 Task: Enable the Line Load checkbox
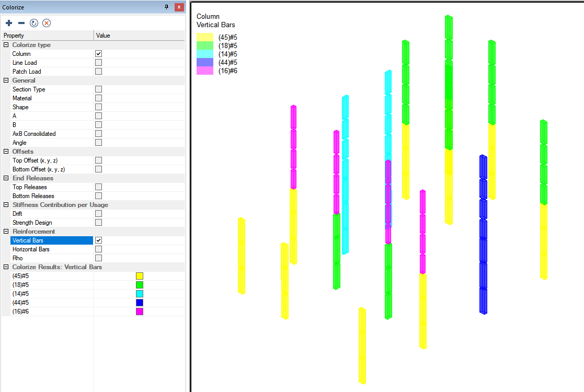click(98, 63)
